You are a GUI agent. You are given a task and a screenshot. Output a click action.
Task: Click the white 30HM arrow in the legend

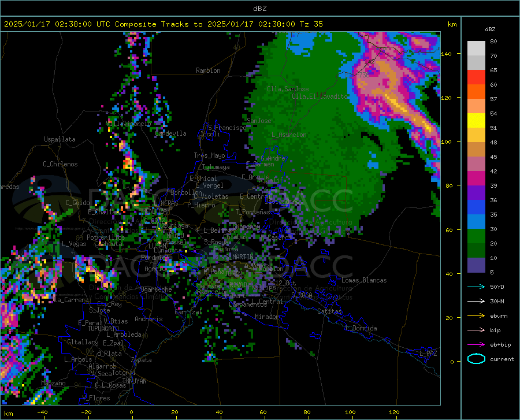pos(476,302)
